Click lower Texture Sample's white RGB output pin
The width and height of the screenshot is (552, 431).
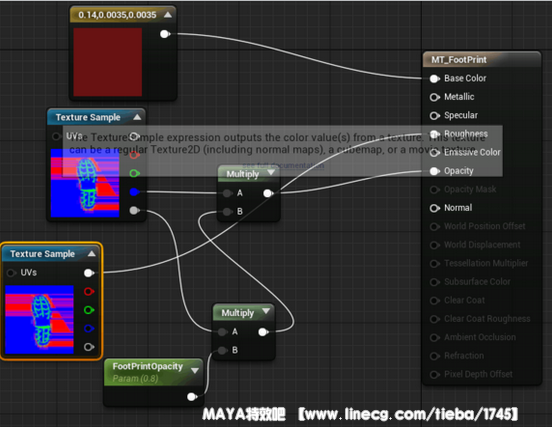pyautogui.click(x=88, y=273)
